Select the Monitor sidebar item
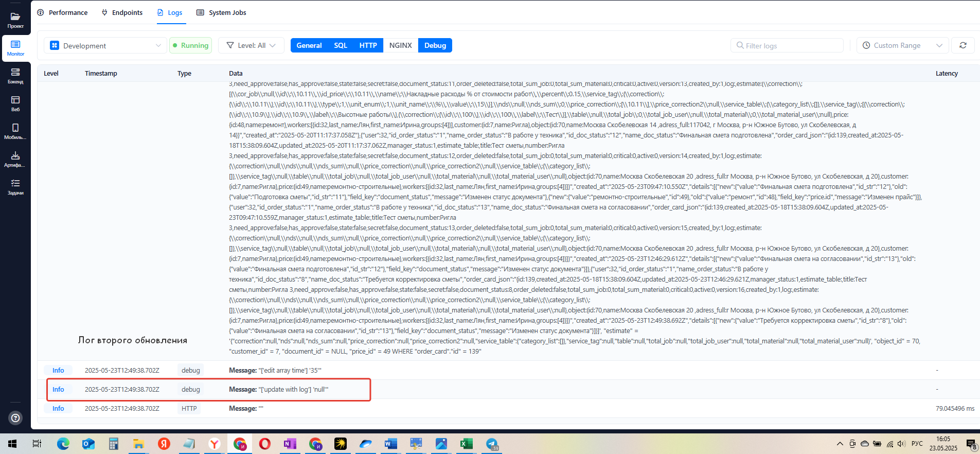 (x=15, y=48)
